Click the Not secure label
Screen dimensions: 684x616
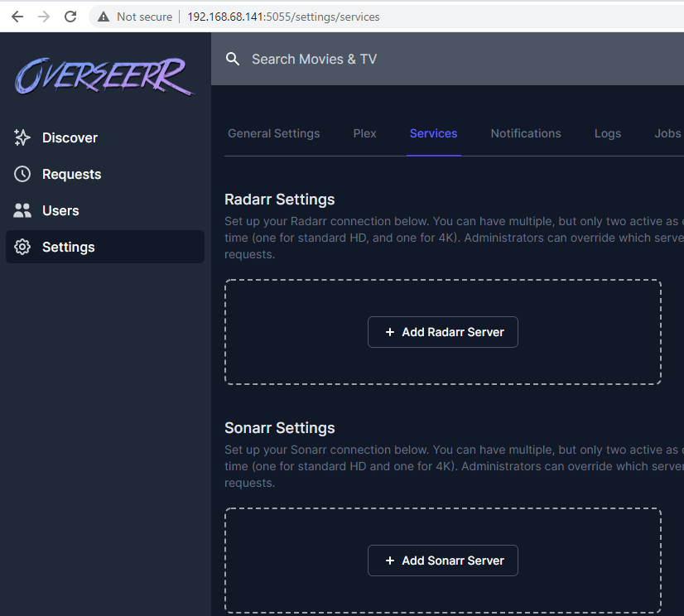144,17
